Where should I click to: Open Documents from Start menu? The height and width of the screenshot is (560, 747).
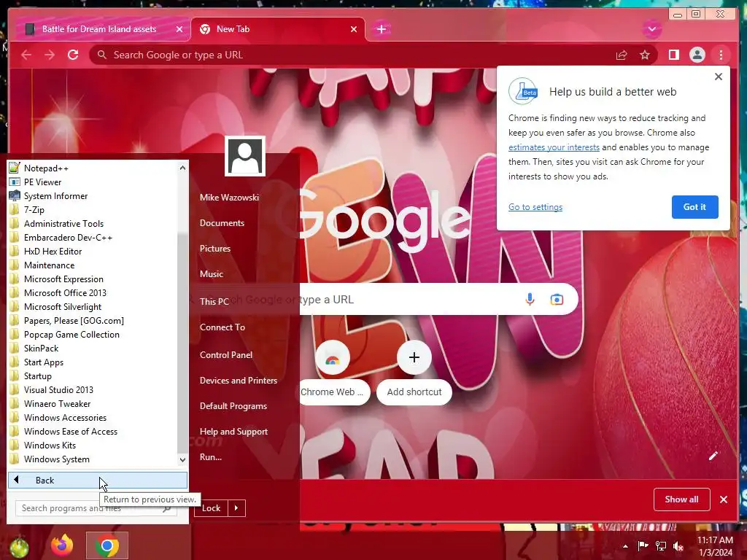tap(222, 223)
